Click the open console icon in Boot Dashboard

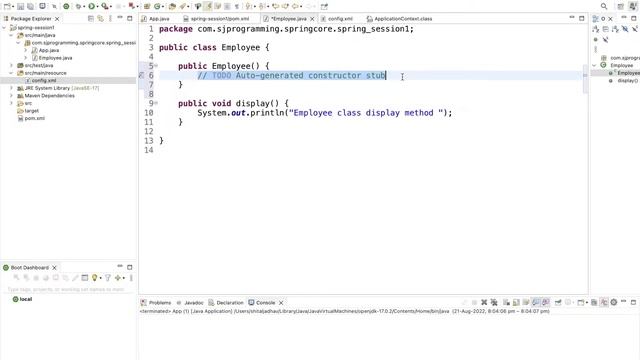84,278
